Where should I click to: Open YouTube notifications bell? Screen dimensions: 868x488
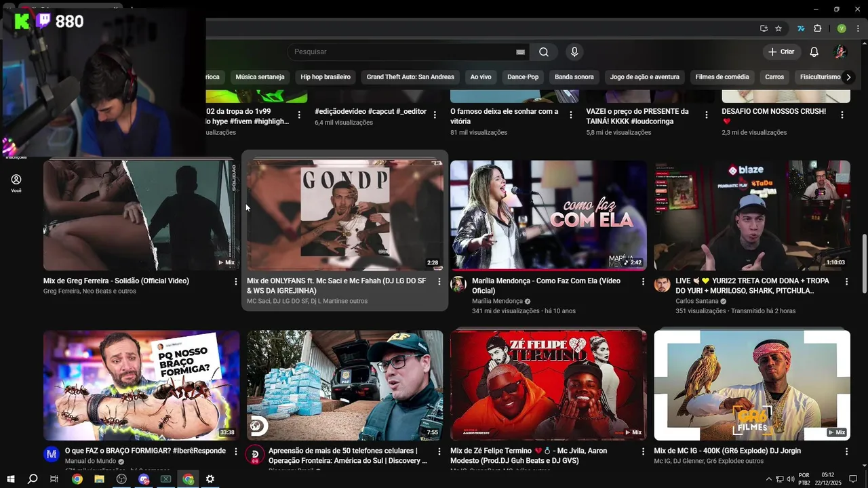(x=814, y=52)
